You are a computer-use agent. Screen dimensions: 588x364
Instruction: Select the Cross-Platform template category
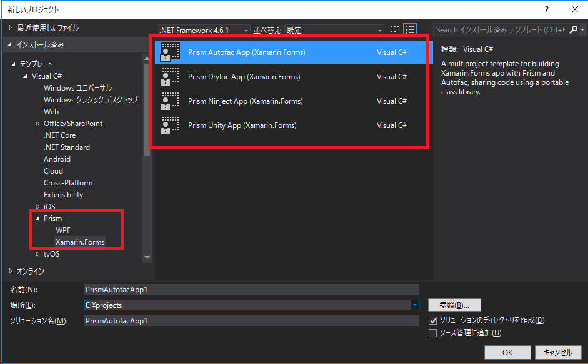[x=68, y=183]
